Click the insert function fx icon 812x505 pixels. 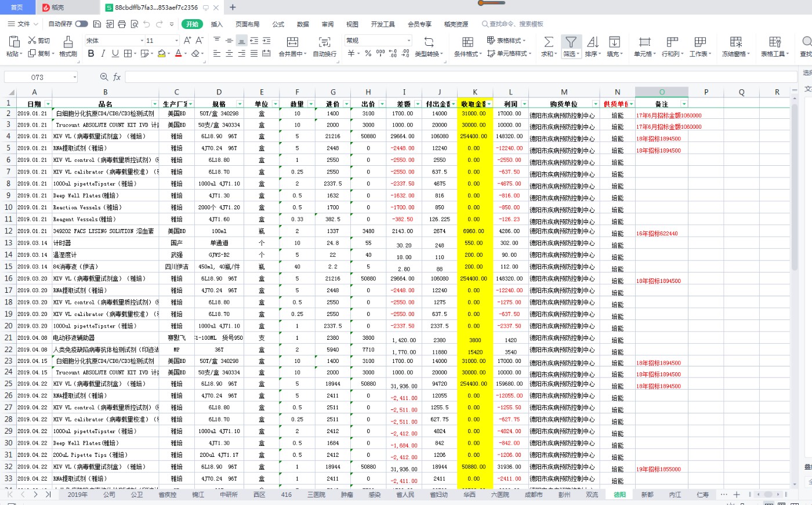(117, 77)
